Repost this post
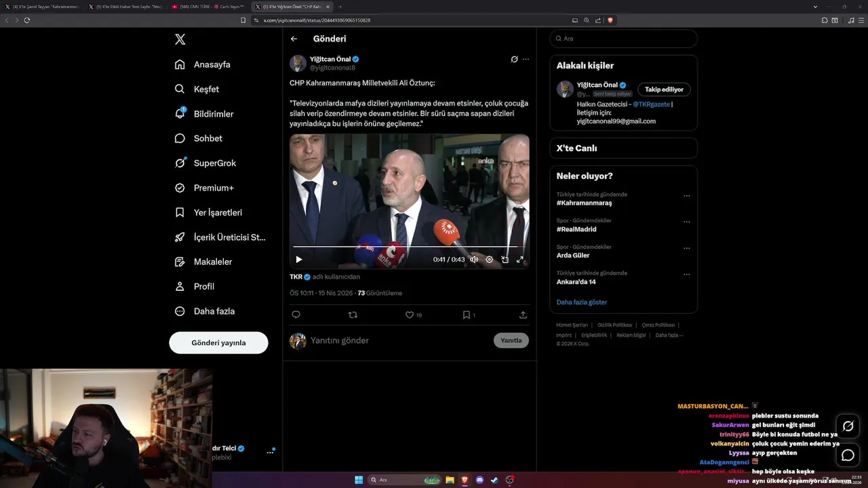Viewport: 868px width, 488px height. (353, 314)
